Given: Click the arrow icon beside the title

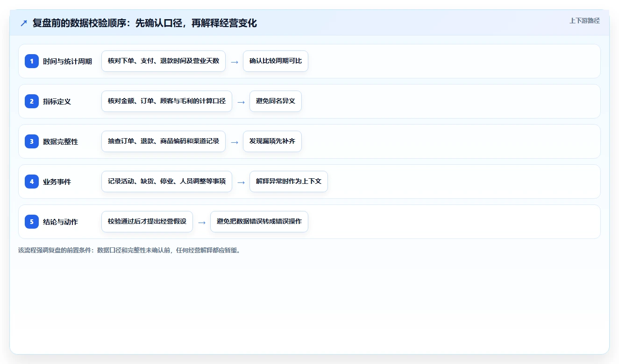Looking at the screenshot, I should 24,23.
